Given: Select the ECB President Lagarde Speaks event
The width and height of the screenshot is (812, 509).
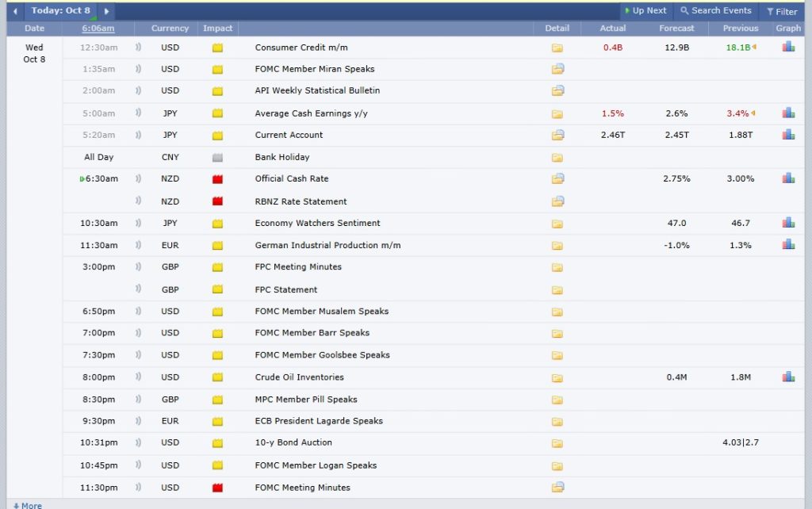Looking at the screenshot, I should tap(319, 421).
